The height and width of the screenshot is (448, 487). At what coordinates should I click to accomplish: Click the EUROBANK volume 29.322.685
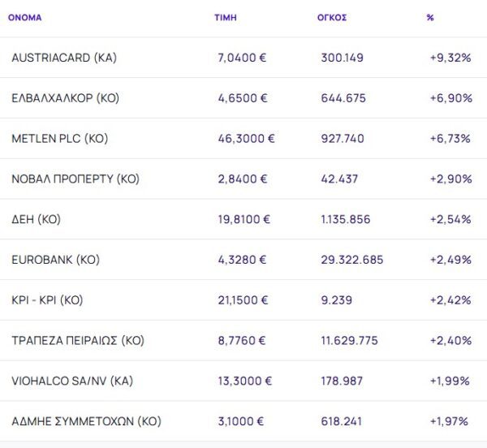point(352,260)
